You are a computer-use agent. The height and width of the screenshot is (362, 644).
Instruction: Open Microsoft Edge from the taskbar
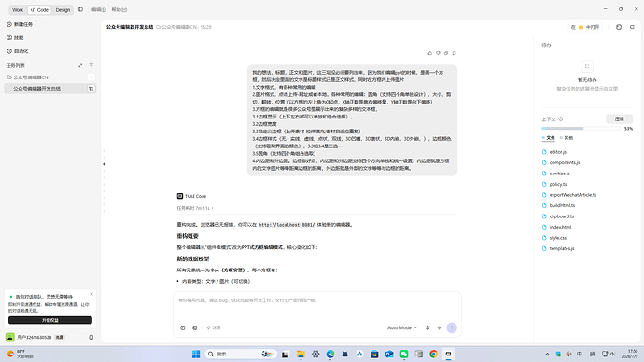tap(330, 354)
